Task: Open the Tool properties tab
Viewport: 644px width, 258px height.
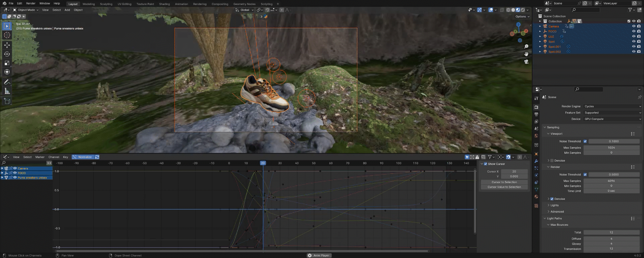Action: 536,98
